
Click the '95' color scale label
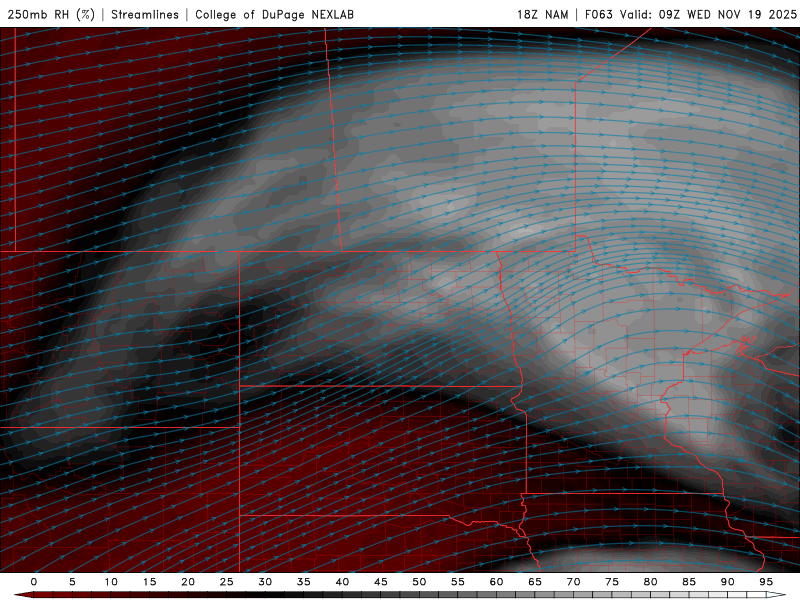[x=766, y=582]
